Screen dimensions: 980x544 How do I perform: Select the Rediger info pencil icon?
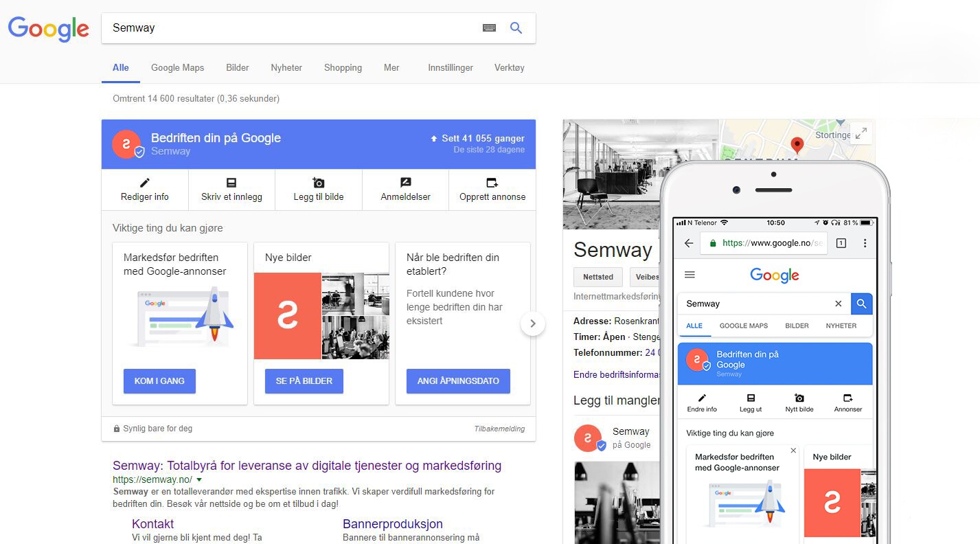click(x=146, y=182)
